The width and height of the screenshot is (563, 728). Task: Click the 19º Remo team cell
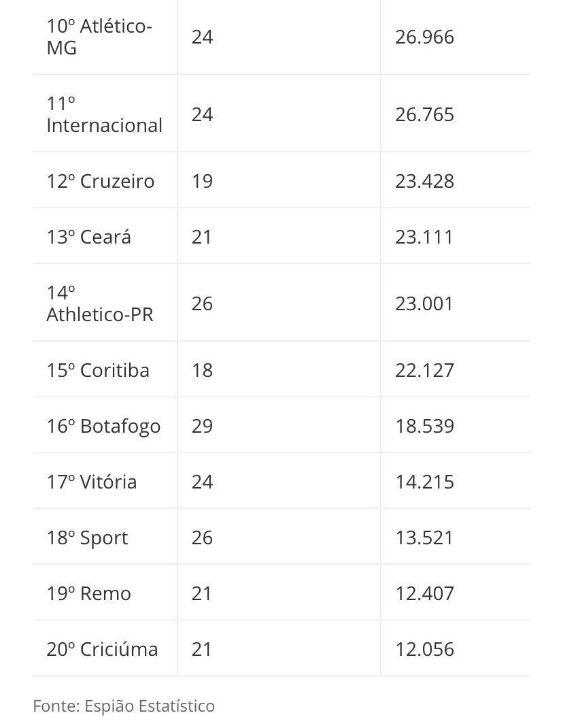(88, 593)
